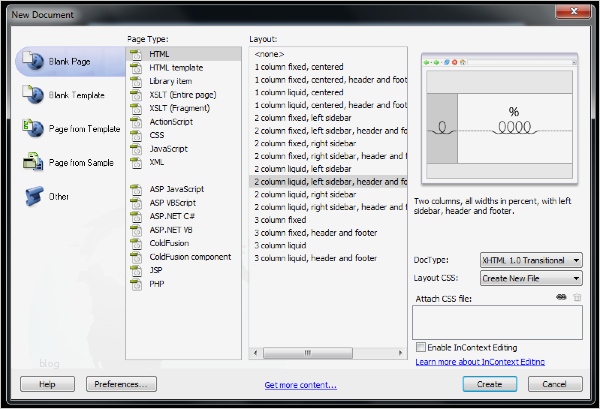
Task: Switch to the Other category label
Action: [x=59, y=196]
